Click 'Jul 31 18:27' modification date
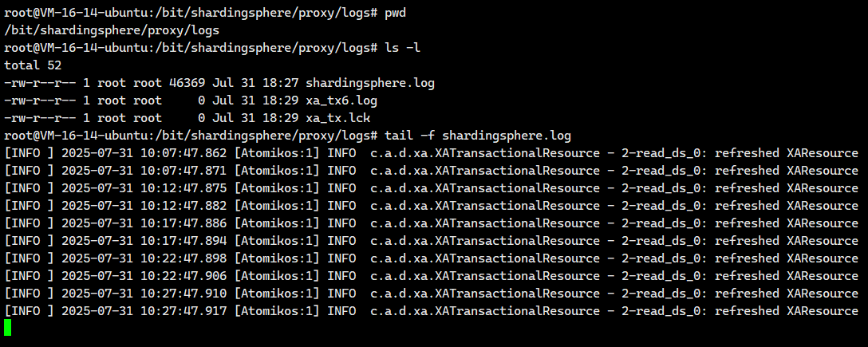Screen dimensions: 868x347 click(x=255, y=83)
